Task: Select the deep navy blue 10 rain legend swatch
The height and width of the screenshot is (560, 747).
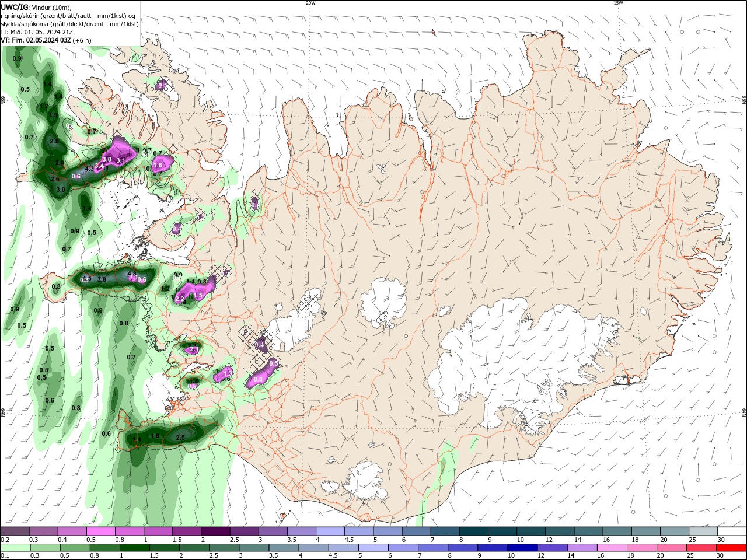Action: coord(523,548)
